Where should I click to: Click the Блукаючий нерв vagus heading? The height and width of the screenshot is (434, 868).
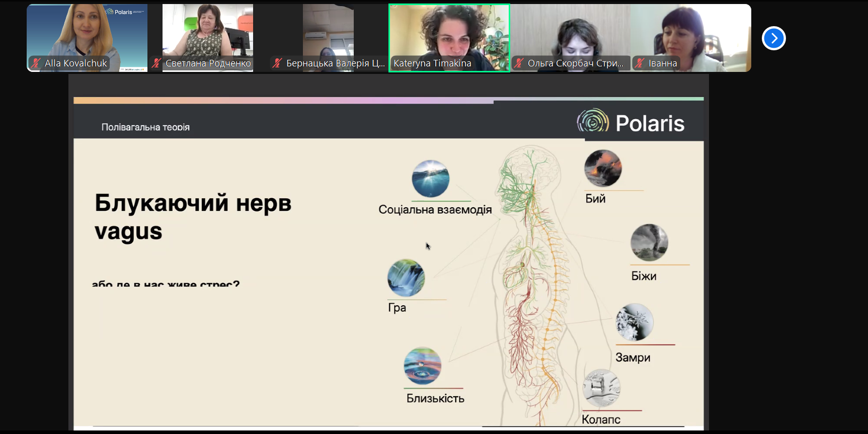pos(193,217)
